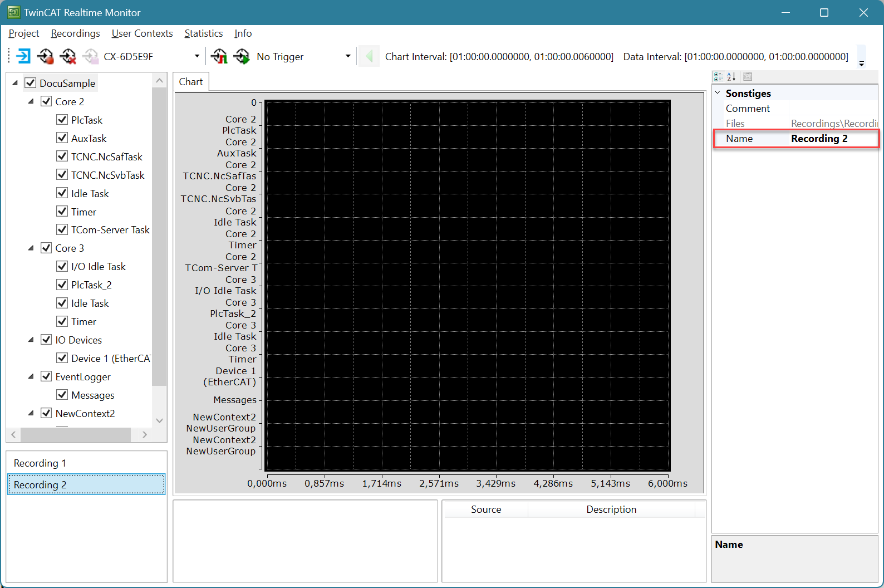Image resolution: width=884 pixels, height=588 pixels.
Task: Open the Project menu
Action: tap(24, 33)
